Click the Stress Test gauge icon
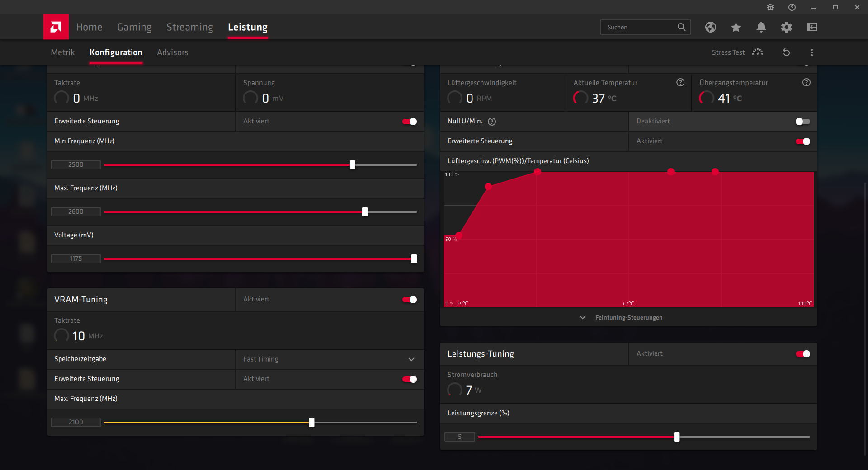 point(758,52)
